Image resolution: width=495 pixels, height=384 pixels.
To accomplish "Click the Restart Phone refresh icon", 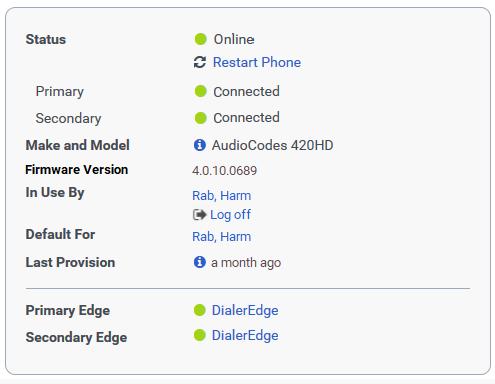I will click(x=200, y=62).
